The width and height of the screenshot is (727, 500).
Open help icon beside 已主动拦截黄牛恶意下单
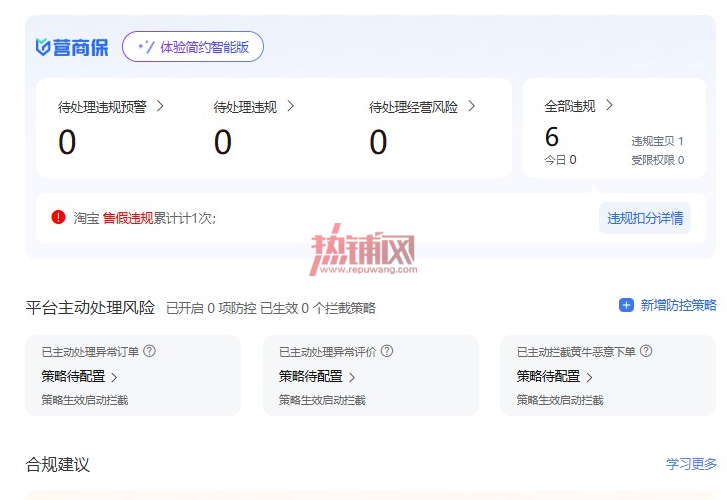(646, 351)
